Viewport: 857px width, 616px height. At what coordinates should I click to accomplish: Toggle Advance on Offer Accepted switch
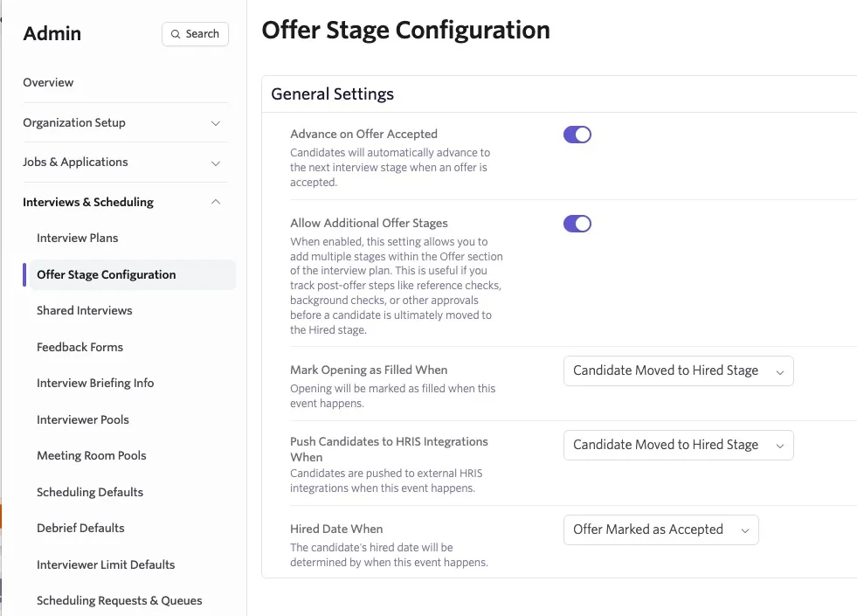click(577, 135)
